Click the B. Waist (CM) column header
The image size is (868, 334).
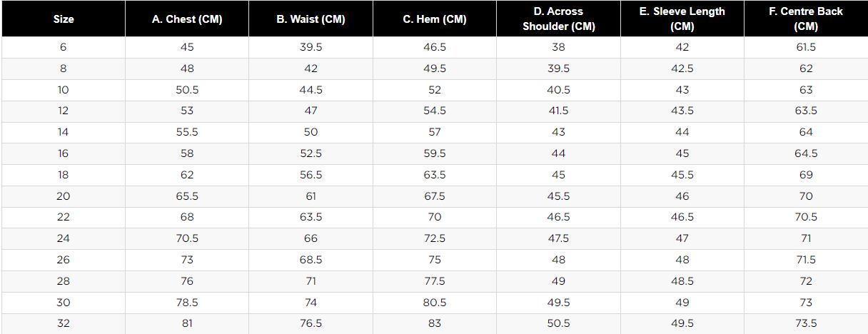[311, 19]
